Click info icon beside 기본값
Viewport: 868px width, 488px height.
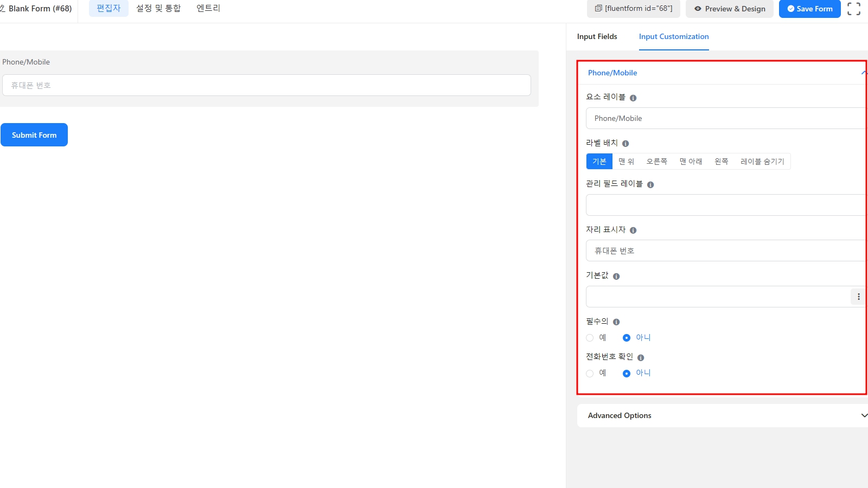point(616,277)
